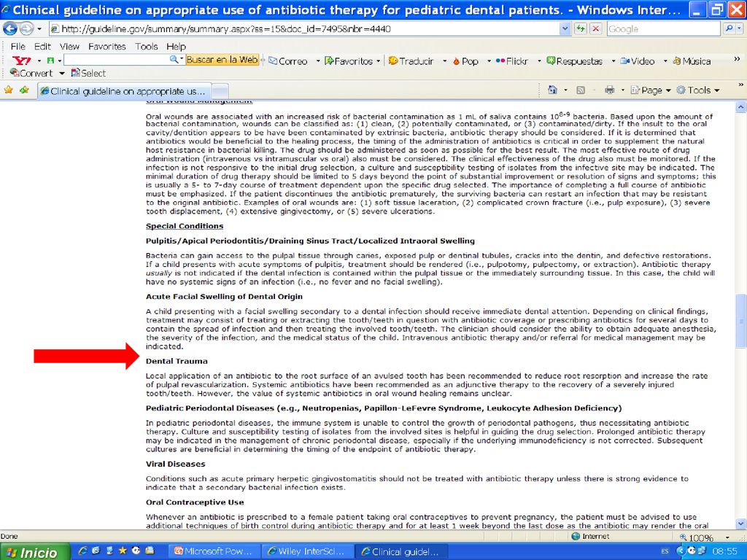Expand the Traducir dropdown arrow
The width and height of the screenshot is (747, 560).
(444, 61)
